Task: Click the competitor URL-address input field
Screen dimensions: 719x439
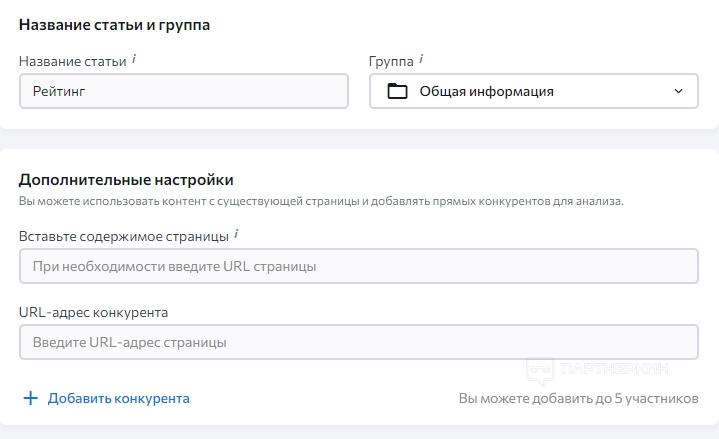Action: (x=358, y=342)
